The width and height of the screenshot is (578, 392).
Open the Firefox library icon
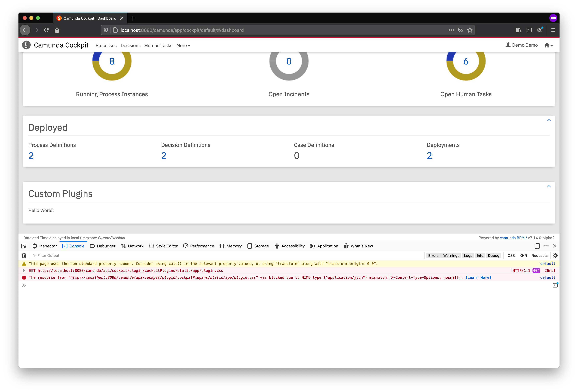(x=518, y=30)
